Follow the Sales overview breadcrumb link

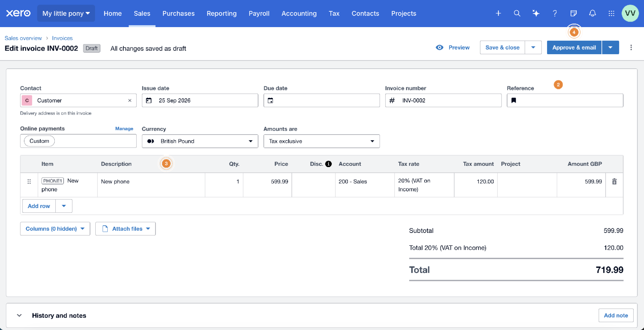[x=23, y=38]
